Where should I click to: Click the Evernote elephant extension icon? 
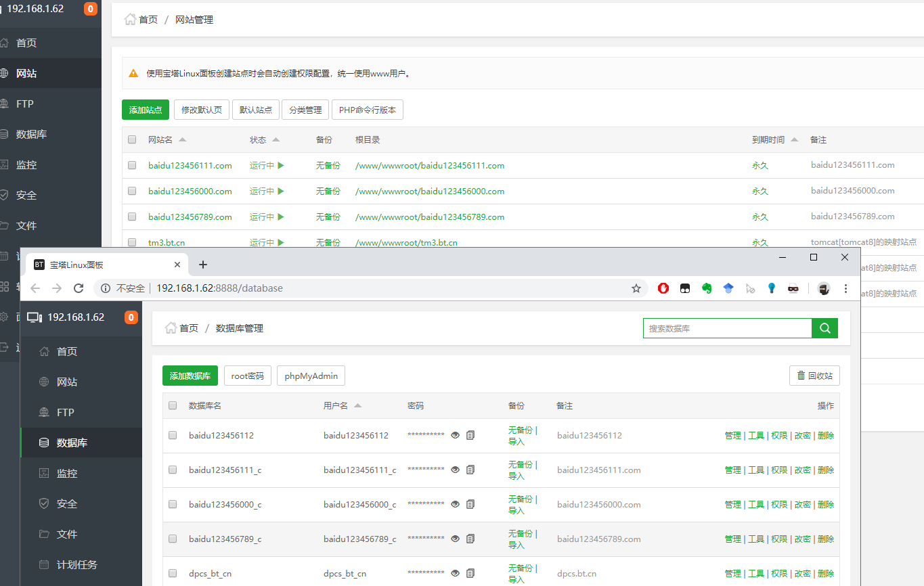[x=707, y=288]
